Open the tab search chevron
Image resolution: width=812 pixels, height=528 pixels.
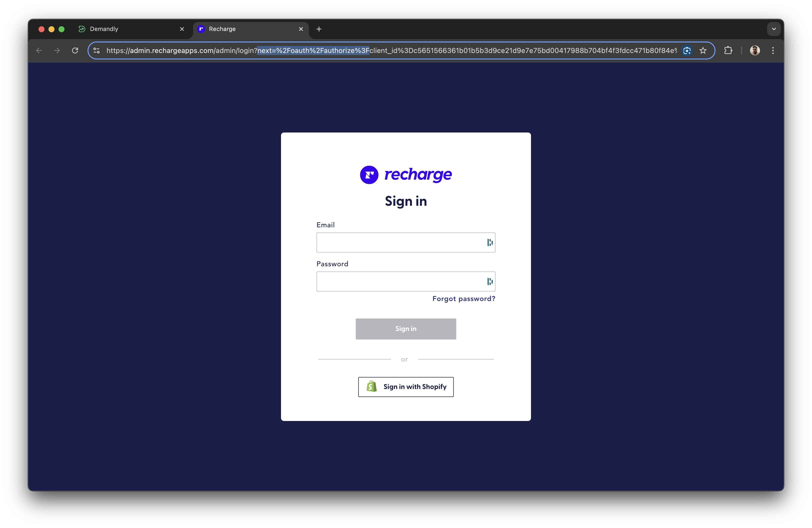tap(774, 29)
